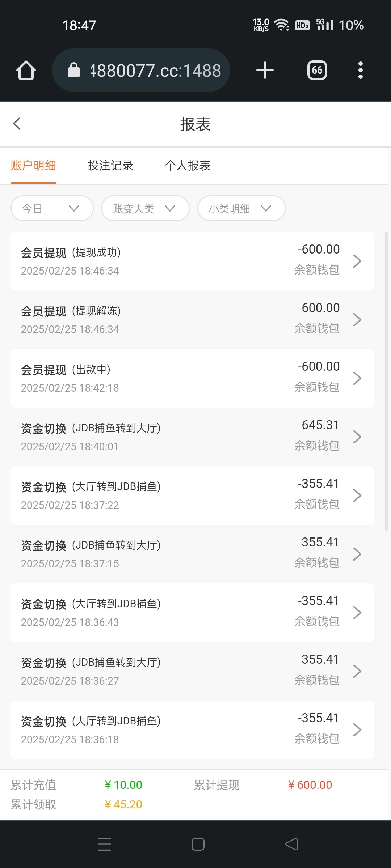Open the tab switcher showing 66 tabs
This screenshot has width=391, height=868.
pyautogui.click(x=317, y=70)
